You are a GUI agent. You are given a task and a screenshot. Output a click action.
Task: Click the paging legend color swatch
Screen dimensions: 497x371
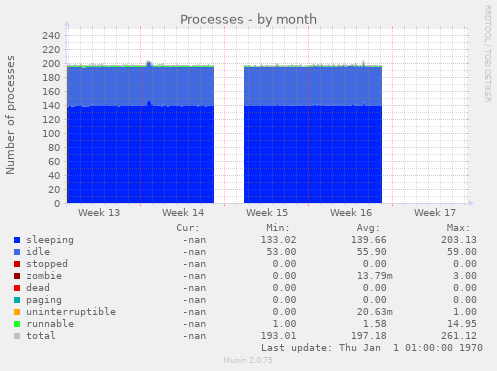click(x=17, y=300)
